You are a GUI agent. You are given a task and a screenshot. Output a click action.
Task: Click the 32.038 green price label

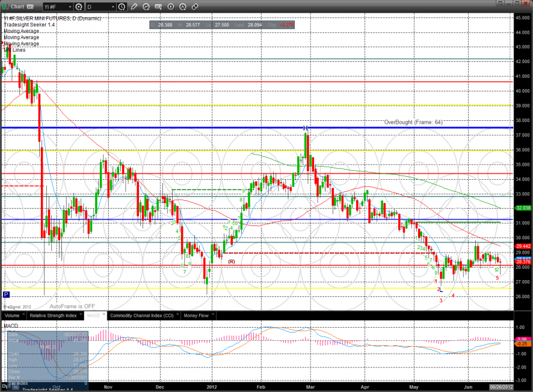coord(522,208)
